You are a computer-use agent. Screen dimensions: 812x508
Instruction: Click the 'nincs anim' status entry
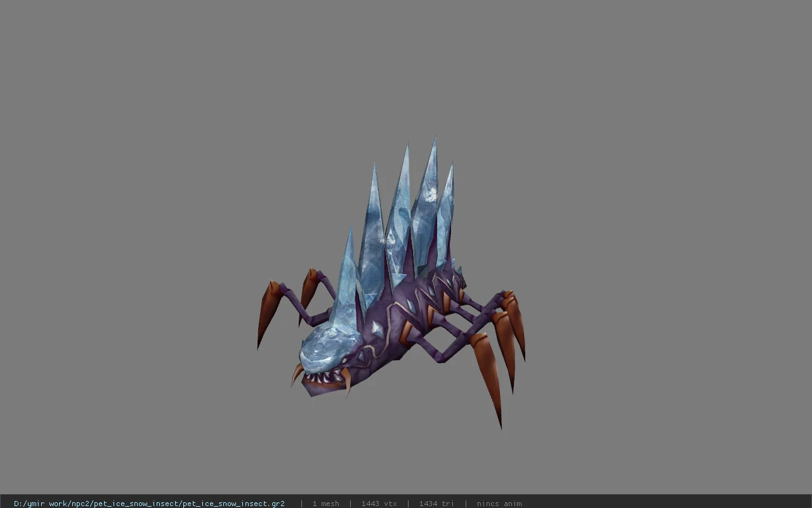499,504
